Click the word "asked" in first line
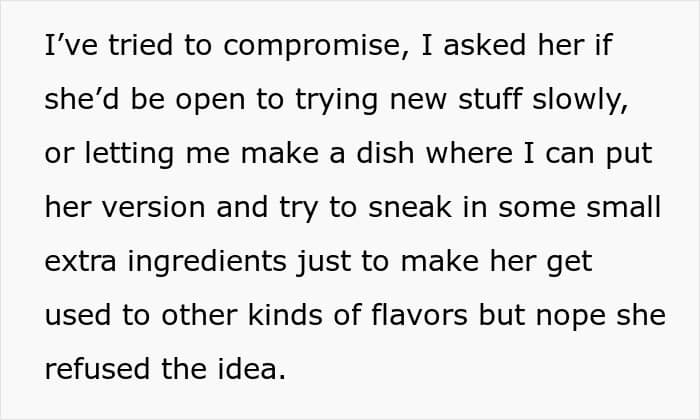700x420 pixels. point(484,46)
